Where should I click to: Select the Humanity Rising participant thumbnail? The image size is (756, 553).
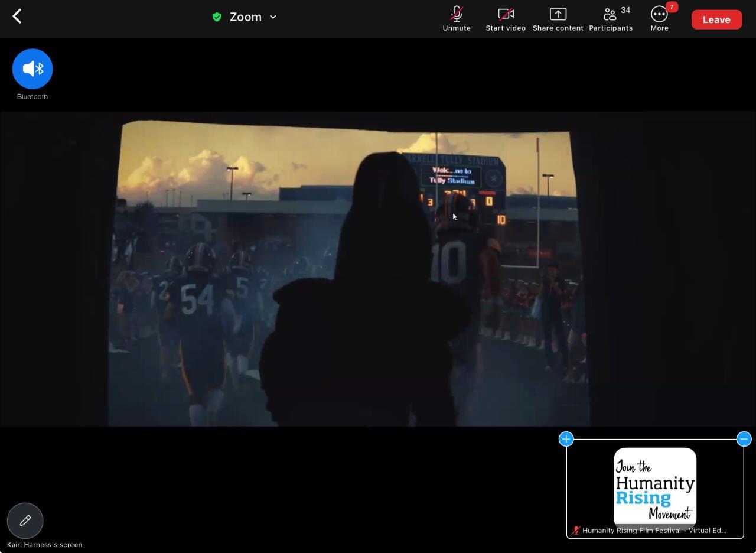(655, 489)
